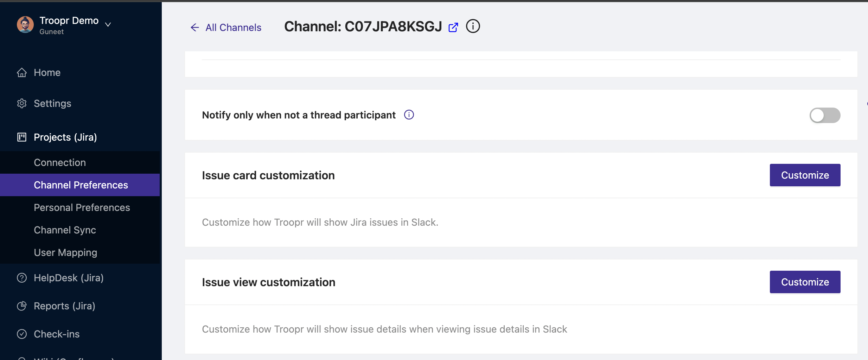This screenshot has width=868, height=360.
Task: Toggle Notify only when not a thread participant
Action: [825, 115]
